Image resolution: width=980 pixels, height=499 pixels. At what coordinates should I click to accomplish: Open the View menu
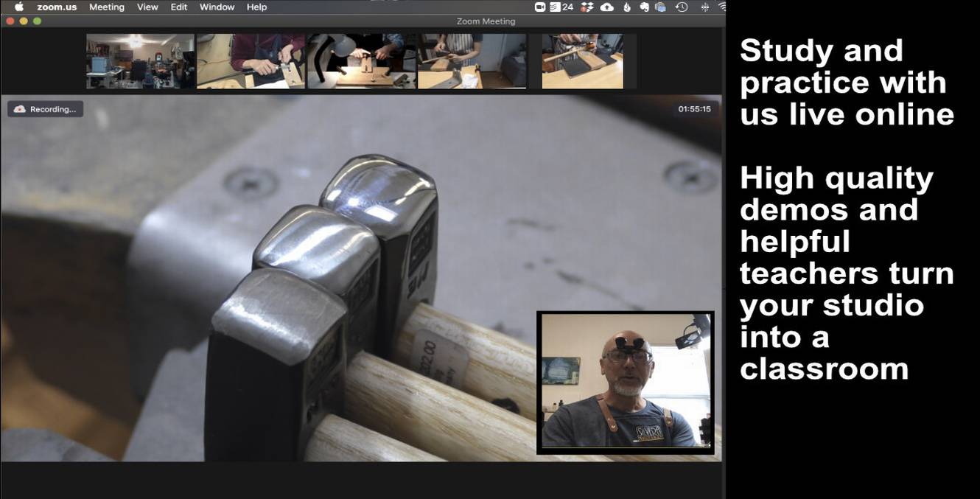(x=147, y=7)
